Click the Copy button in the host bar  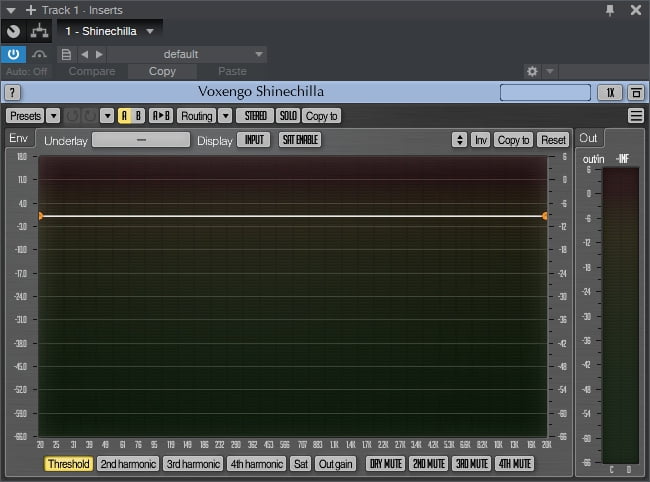pyautogui.click(x=162, y=71)
